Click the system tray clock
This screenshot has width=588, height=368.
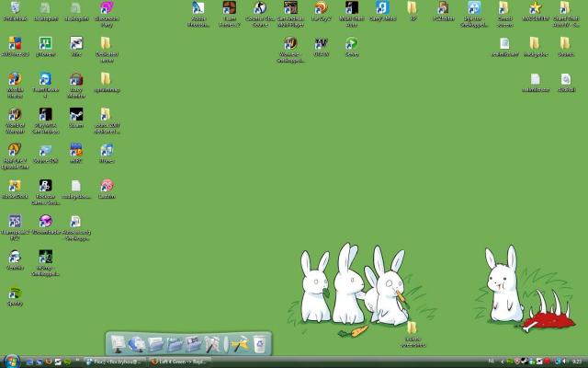(575, 362)
